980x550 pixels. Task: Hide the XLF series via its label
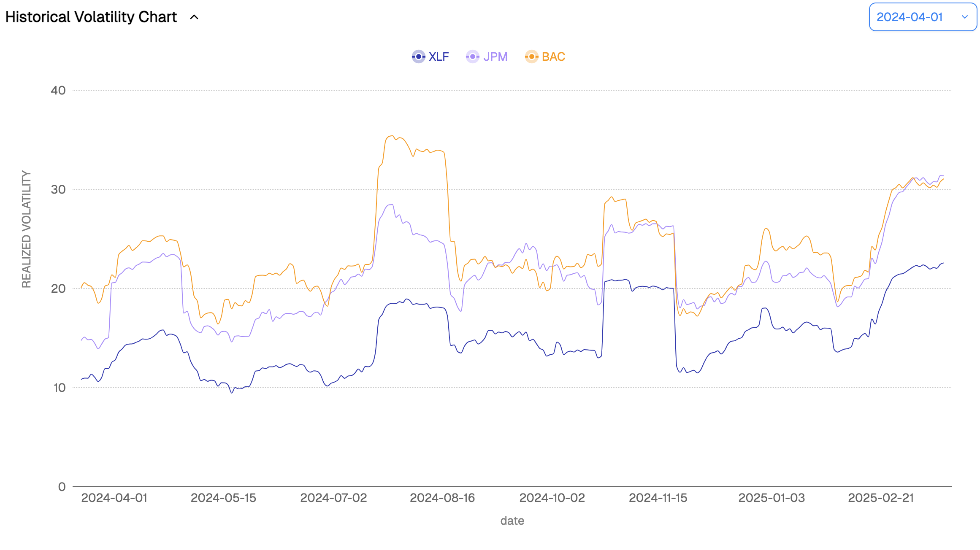pyautogui.click(x=439, y=57)
